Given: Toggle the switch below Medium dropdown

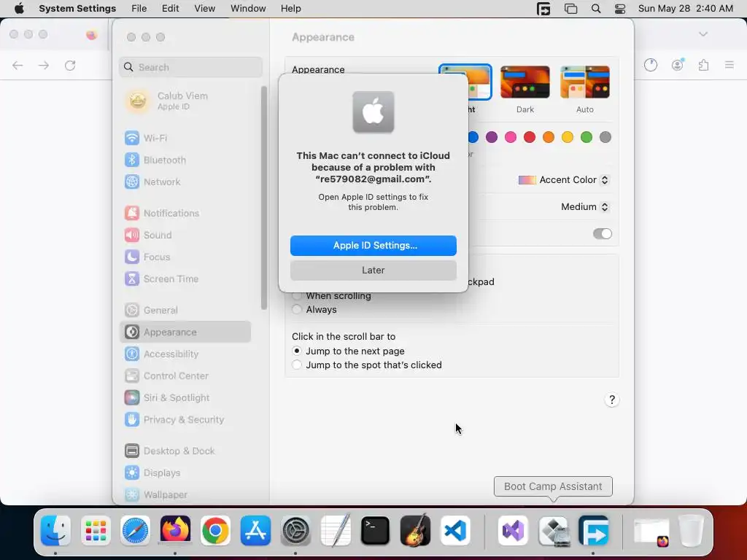Looking at the screenshot, I should click(x=602, y=234).
